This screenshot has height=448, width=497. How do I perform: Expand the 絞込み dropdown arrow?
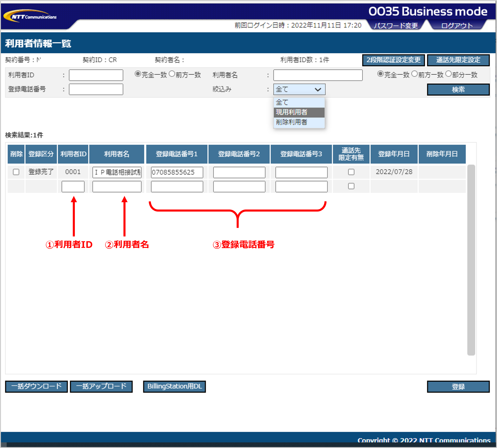coord(318,89)
